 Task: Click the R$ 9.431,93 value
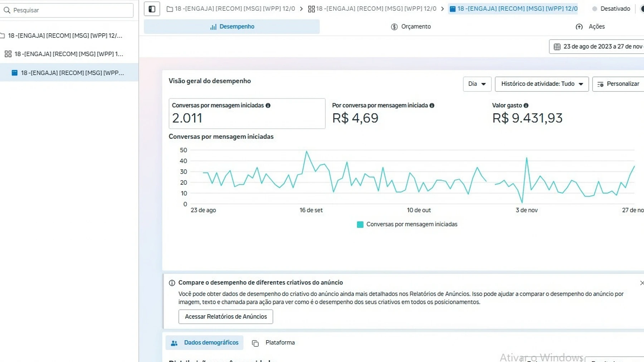pos(527,118)
